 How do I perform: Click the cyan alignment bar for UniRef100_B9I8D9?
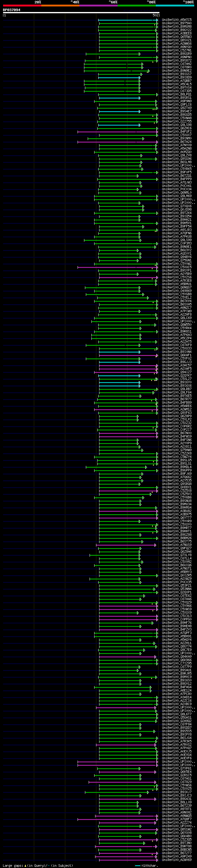[119, 78]
